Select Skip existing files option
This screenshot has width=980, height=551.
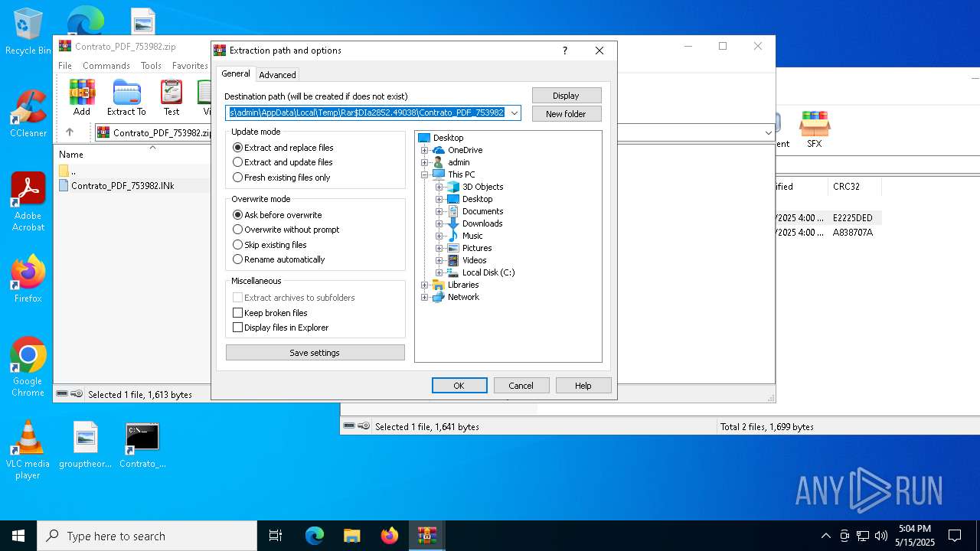(x=269, y=245)
